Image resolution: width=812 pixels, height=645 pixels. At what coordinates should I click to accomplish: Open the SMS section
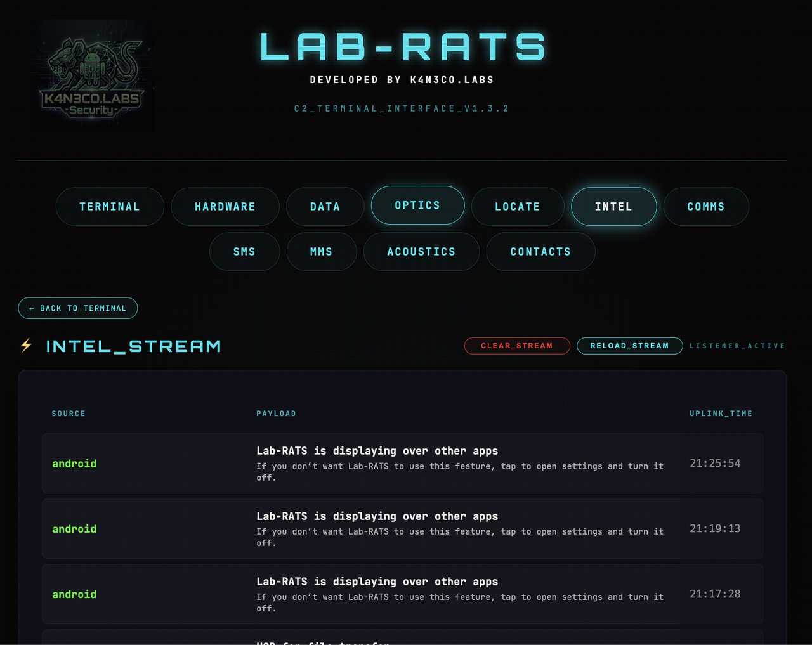coord(244,252)
